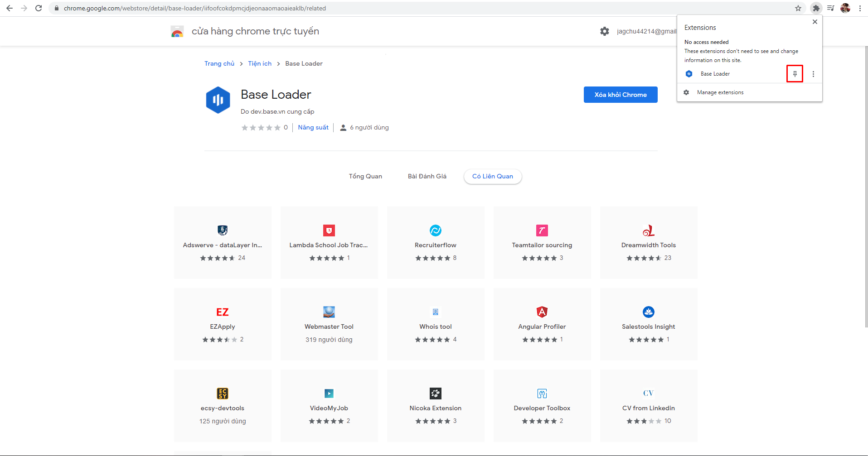The image size is (868, 456).
Task: Click the Angular Profiler title text
Action: [x=542, y=326]
